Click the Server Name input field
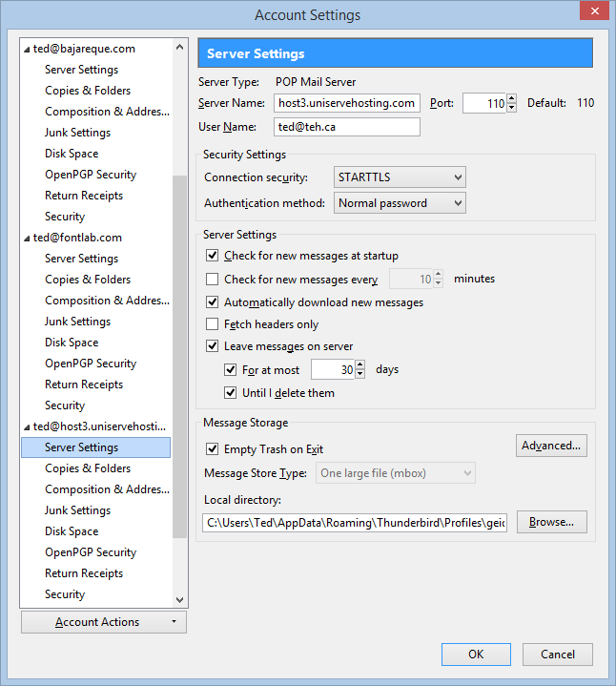Image resolution: width=616 pixels, height=686 pixels. pyautogui.click(x=346, y=103)
